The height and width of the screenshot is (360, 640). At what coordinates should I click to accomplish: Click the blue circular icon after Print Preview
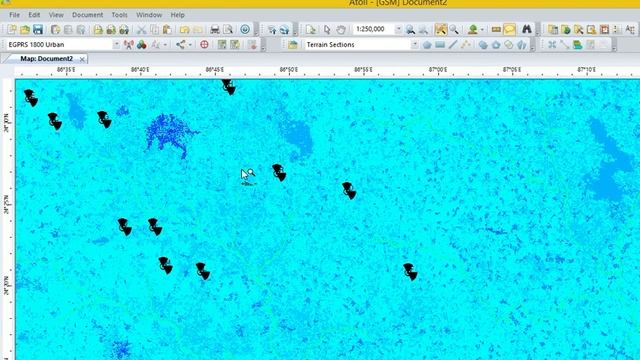click(245, 29)
